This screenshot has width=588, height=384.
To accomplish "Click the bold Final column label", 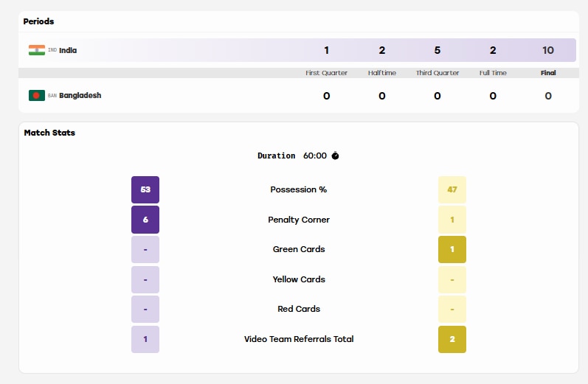I will pyautogui.click(x=548, y=73).
